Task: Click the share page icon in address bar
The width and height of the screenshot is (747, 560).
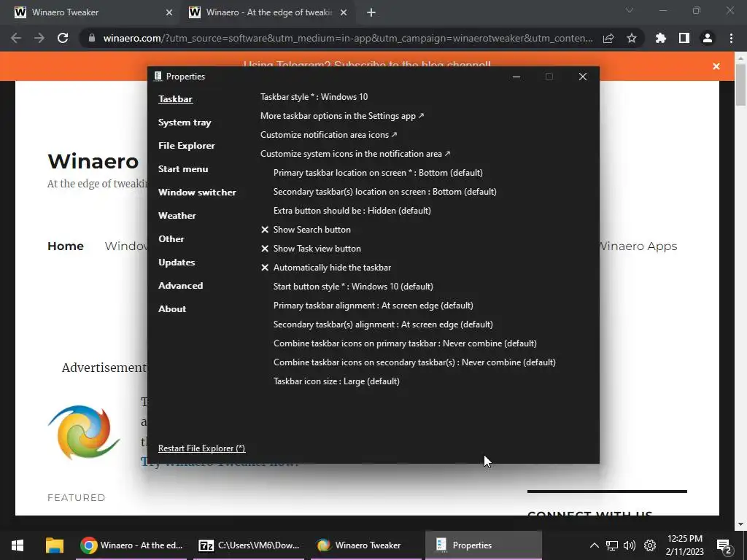Action: coord(608,38)
